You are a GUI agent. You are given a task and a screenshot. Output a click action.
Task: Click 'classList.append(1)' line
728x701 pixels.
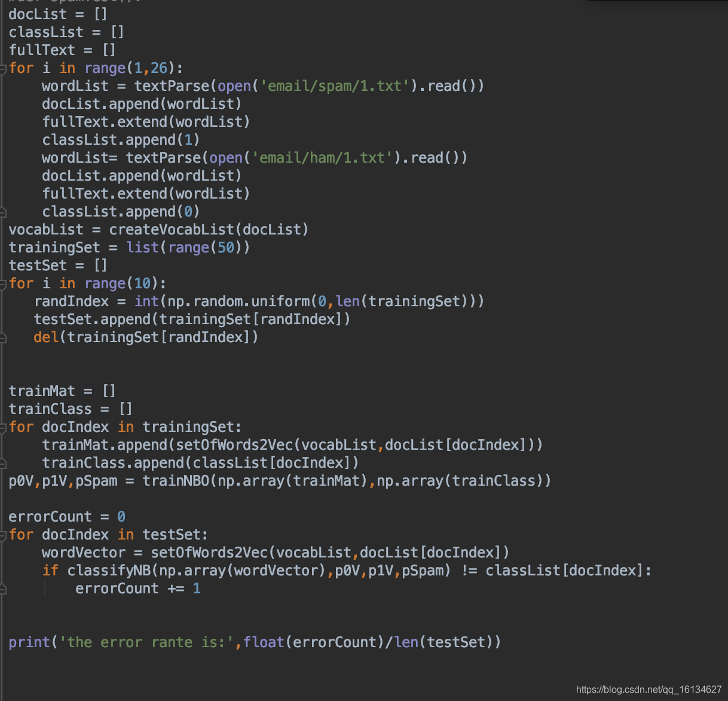(x=121, y=140)
